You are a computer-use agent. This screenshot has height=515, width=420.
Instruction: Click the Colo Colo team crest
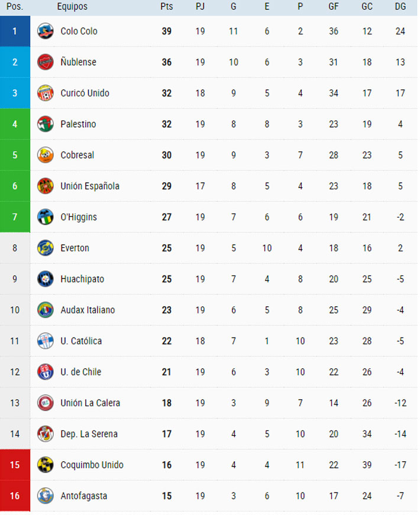tap(45, 31)
